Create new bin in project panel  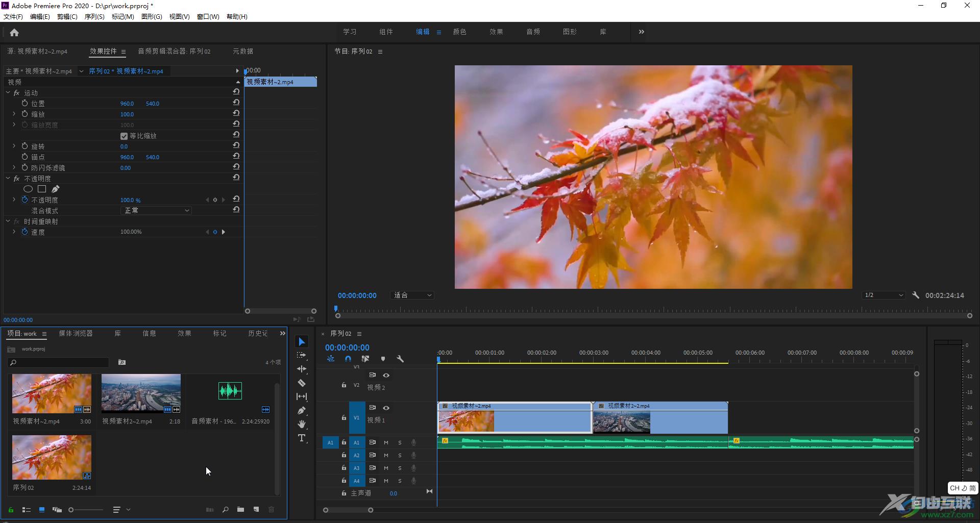[x=240, y=509]
